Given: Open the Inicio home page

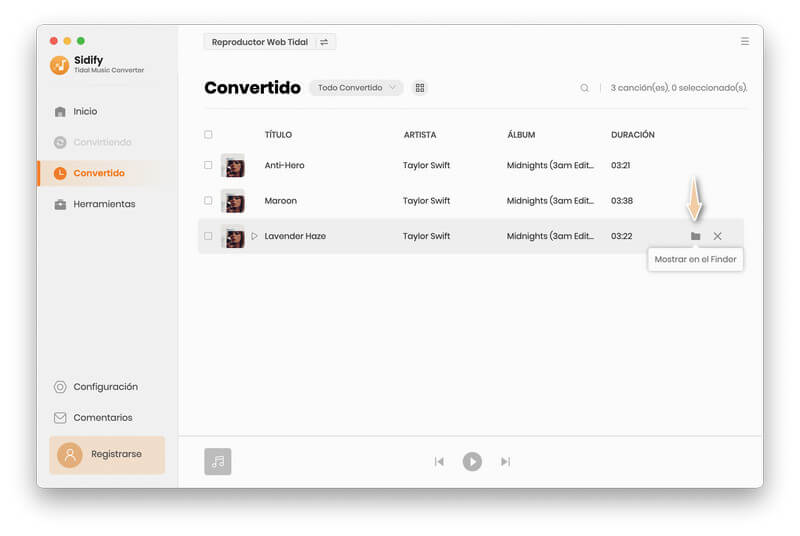Looking at the screenshot, I should (85, 111).
